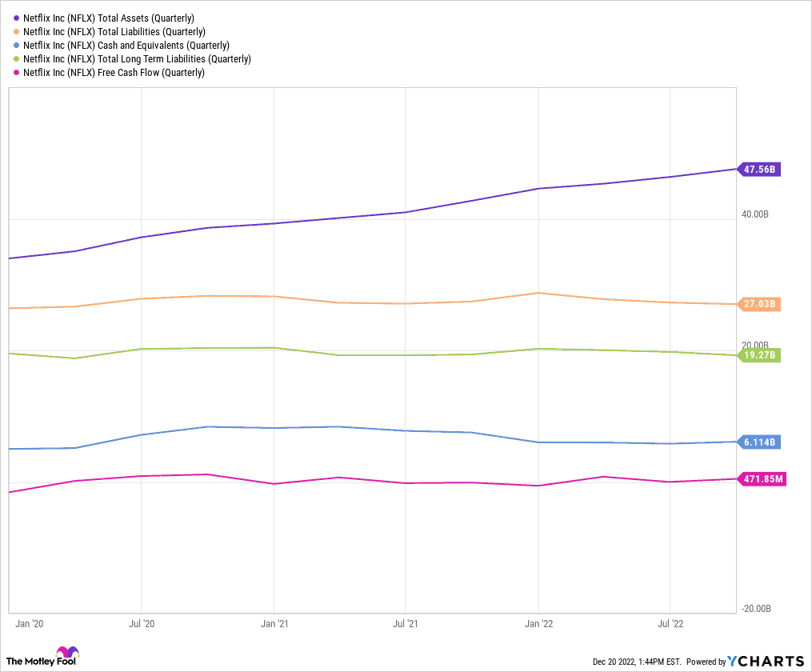This screenshot has width=812, height=672.
Task: Click the Jul '20 x-axis label
Action: [142, 624]
